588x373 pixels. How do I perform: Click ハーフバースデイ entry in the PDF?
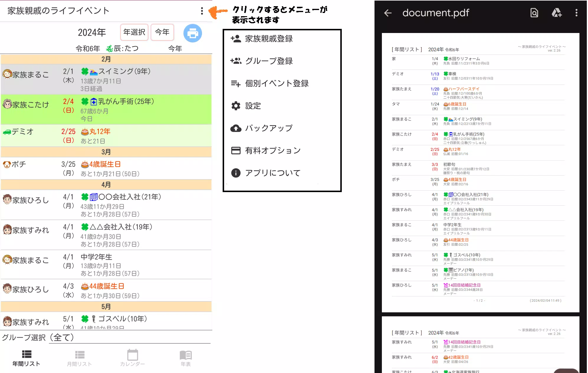[x=464, y=89]
